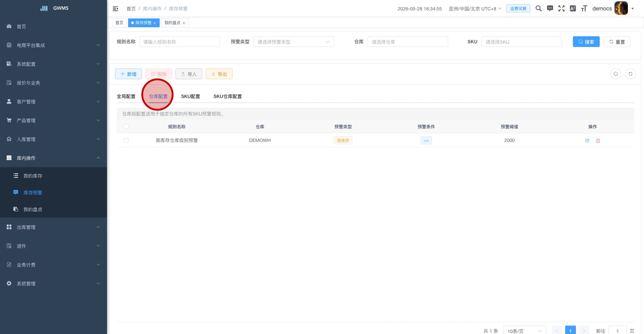Switch to the 首页 page tab
The image size is (644, 334).
click(119, 23)
